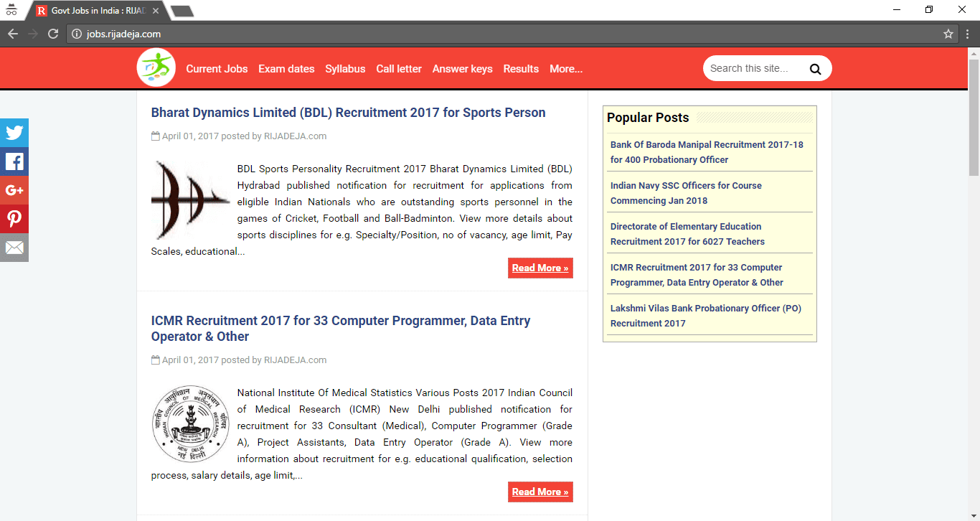Click Read More under ICMR post
Screen dimensions: 980x521
[x=540, y=492]
